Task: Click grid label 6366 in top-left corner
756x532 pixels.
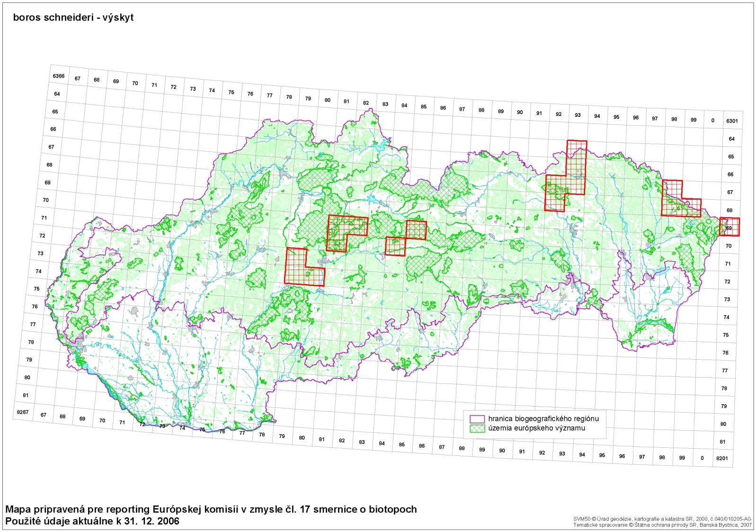Action: coord(59,76)
